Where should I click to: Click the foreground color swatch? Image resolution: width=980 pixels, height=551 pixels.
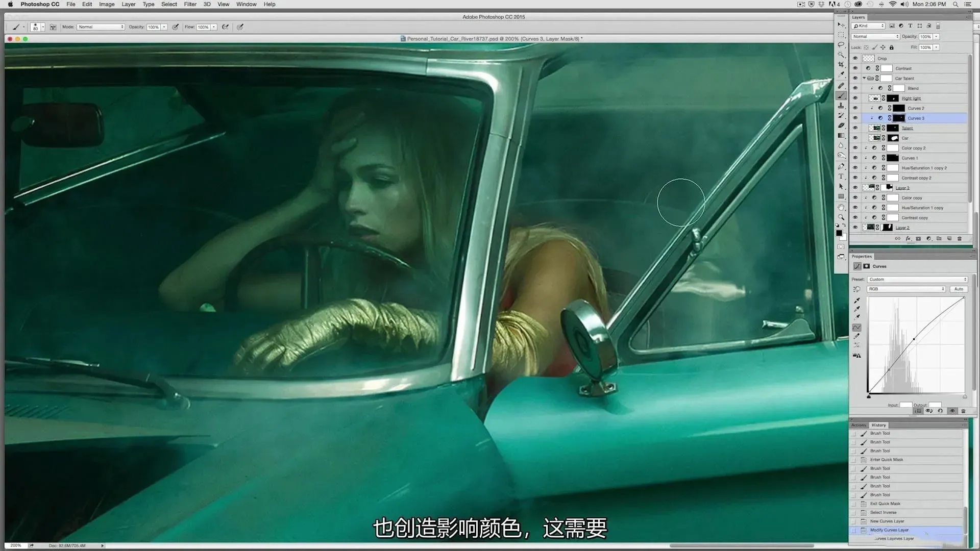(x=839, y=233)
